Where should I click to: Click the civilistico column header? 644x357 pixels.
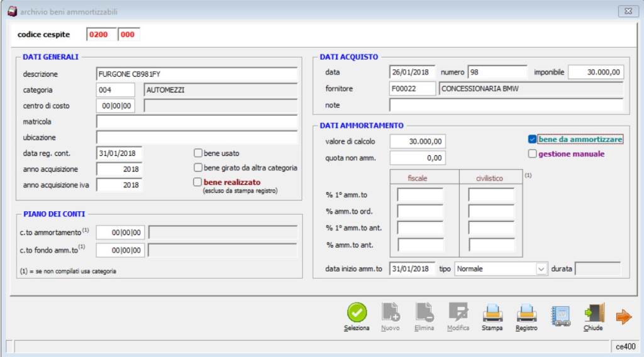[x=489, y=178]
